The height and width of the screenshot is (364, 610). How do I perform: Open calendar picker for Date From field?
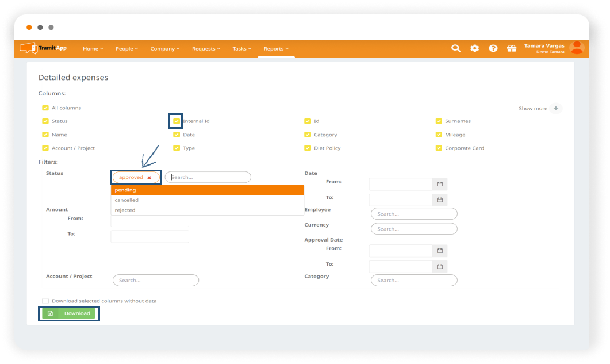tap(440, 184)
